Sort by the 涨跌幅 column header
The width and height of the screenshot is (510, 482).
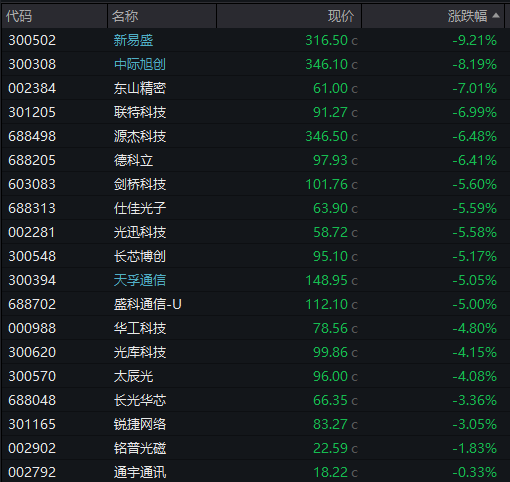point(433,16)
